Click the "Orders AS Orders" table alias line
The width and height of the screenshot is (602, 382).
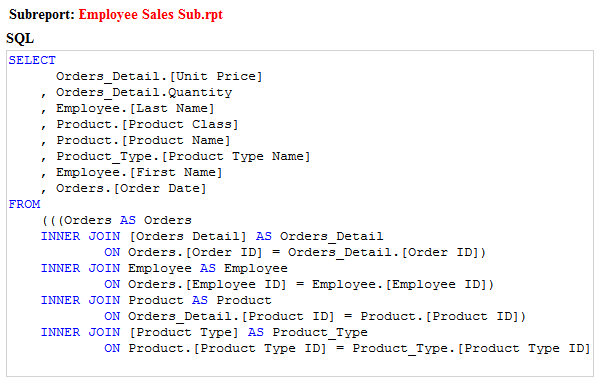pos(117,221)
